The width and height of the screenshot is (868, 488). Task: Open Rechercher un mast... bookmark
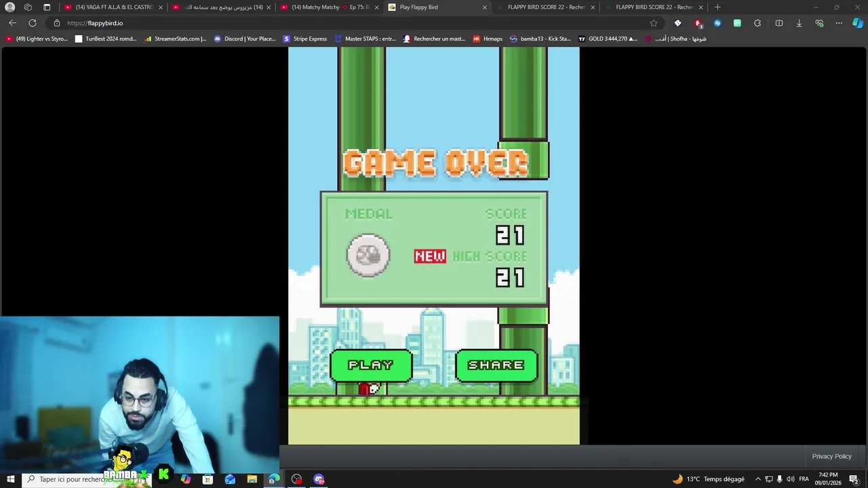[x=435, y=39]
